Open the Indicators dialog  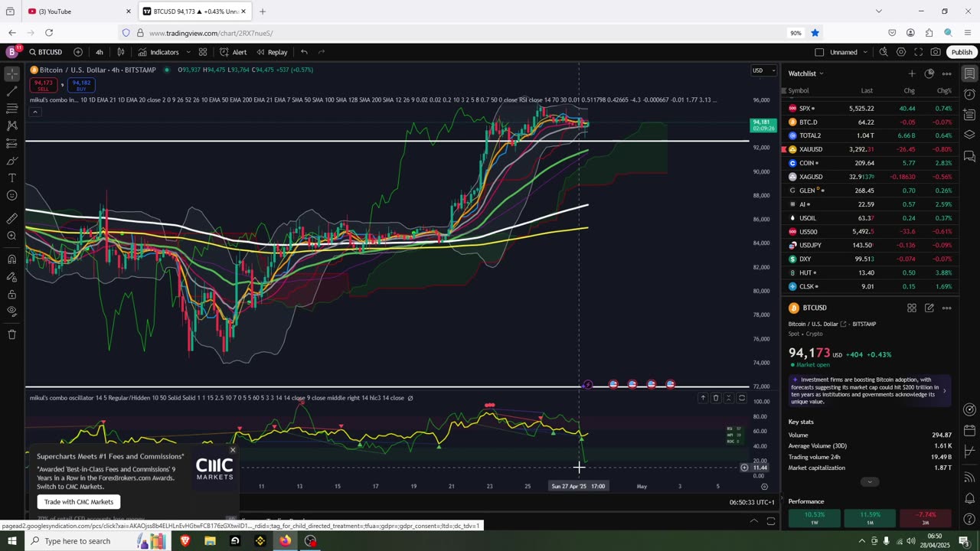coord(158,52)
